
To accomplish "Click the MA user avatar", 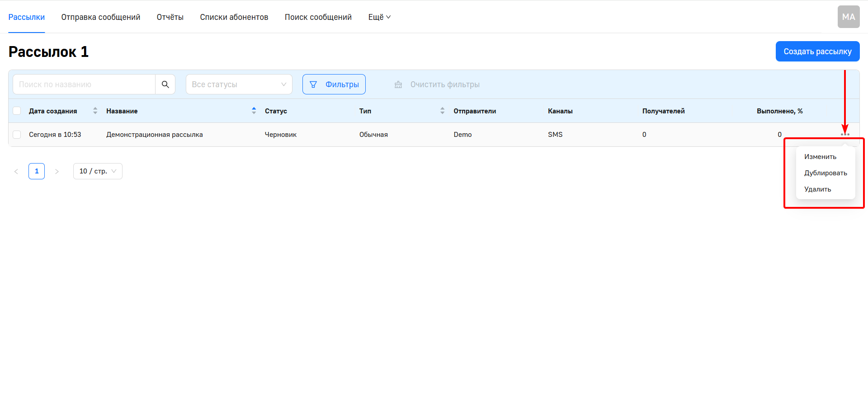I will click(848, 17).
